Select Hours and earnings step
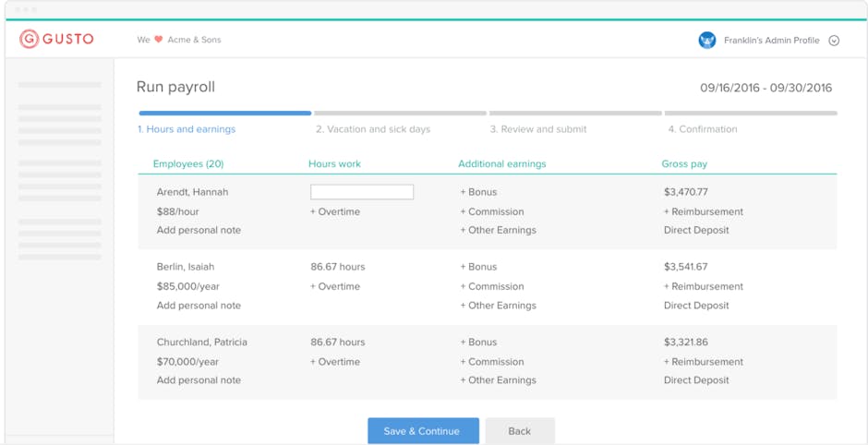868x445 pixels. pyautogui.click(x=187, y=129)
